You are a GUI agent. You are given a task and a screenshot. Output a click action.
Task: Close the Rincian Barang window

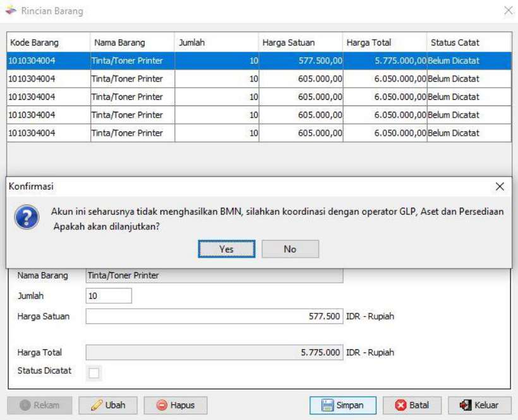(507, 11)
